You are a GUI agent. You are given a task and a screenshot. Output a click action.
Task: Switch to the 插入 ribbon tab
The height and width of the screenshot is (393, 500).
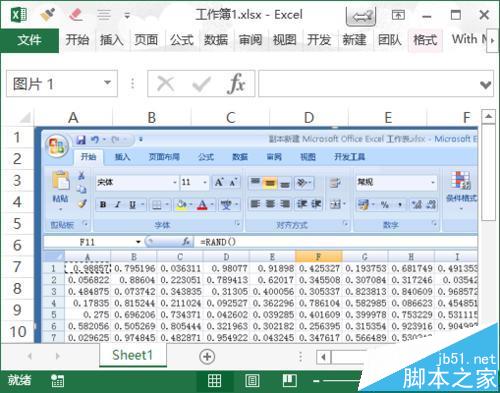click(x=112, y=40)
